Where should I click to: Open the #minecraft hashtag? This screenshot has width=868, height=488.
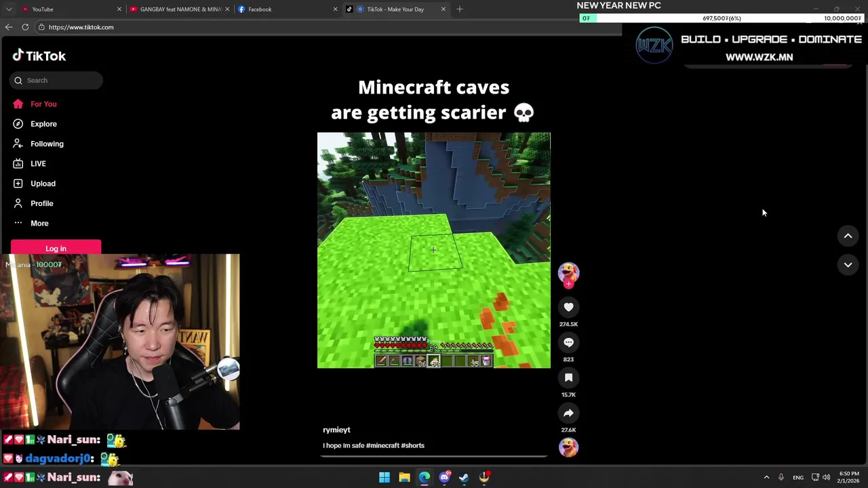pyautogui.click(x=382, y=445)
